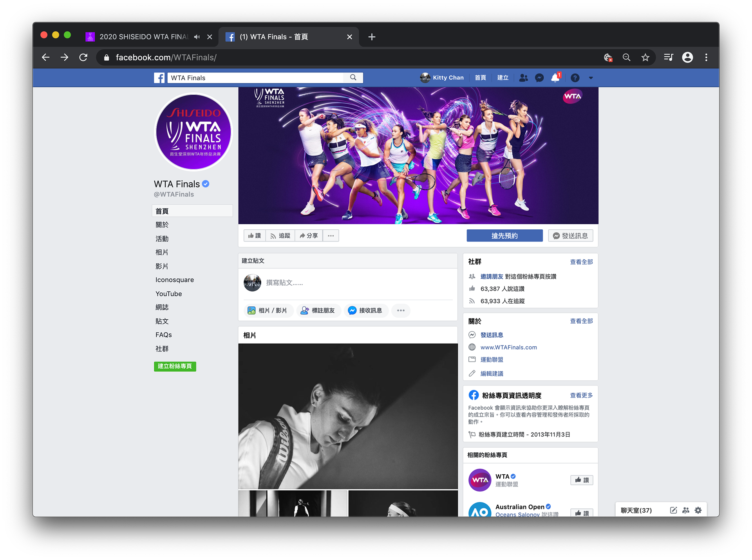752x560 pixels.
Task: Add 相片 / 影片 to post
Action: (268, 310)
